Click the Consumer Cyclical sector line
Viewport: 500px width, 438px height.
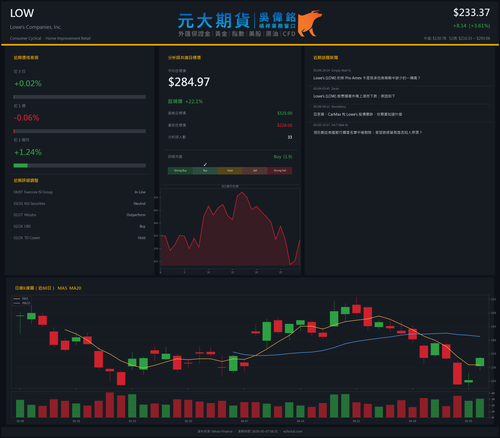(x=50, y=38)
